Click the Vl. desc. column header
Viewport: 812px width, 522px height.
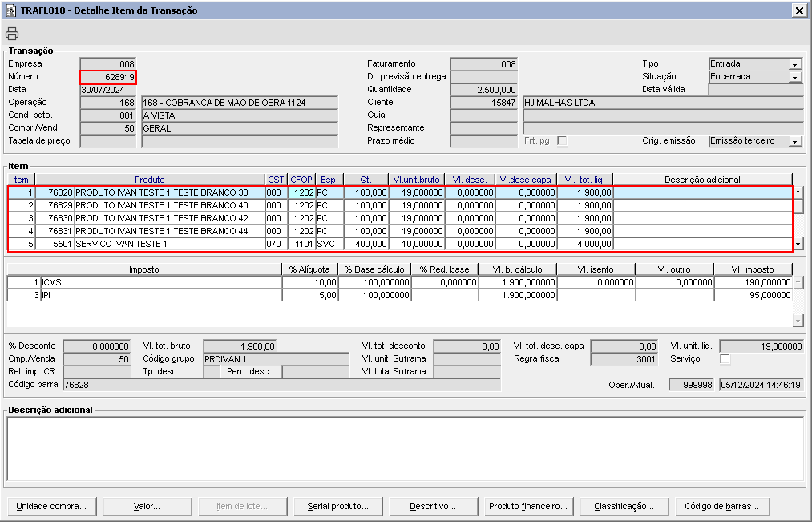(470, 180)
